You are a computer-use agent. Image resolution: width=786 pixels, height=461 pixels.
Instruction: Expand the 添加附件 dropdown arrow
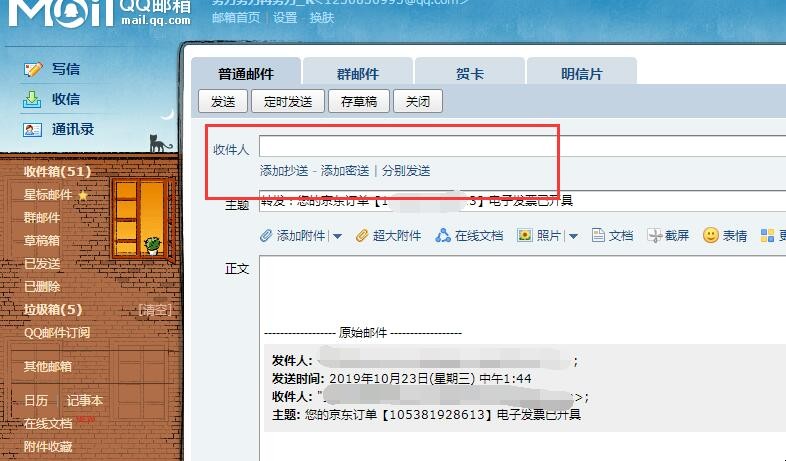coord(338,237)
